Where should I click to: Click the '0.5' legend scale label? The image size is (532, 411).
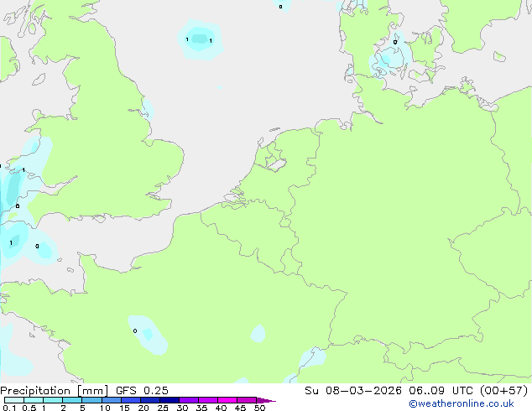(x=29, y=408)
